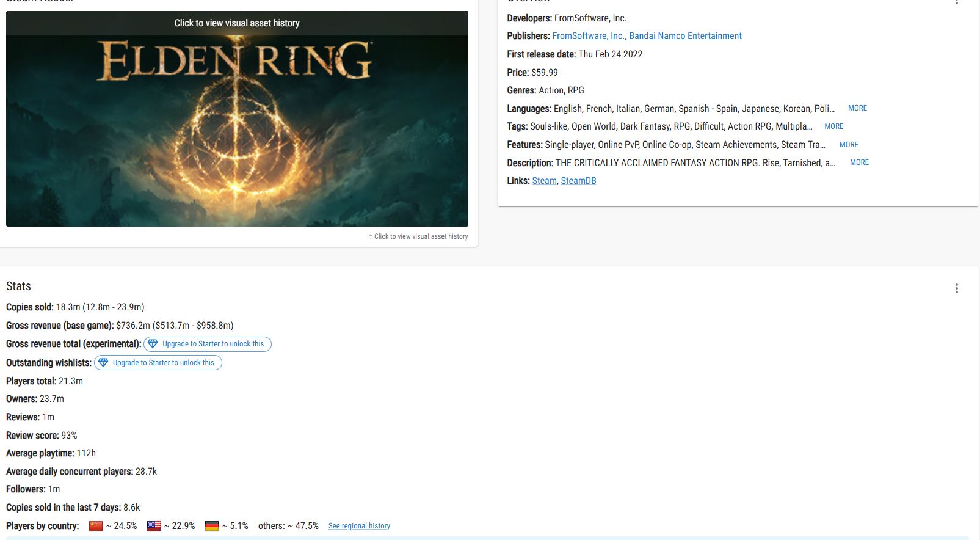The width and height of the screenshot is (980, 540).
Task: Open the Stats panel three-dot menu
Action: pos(957,288)
